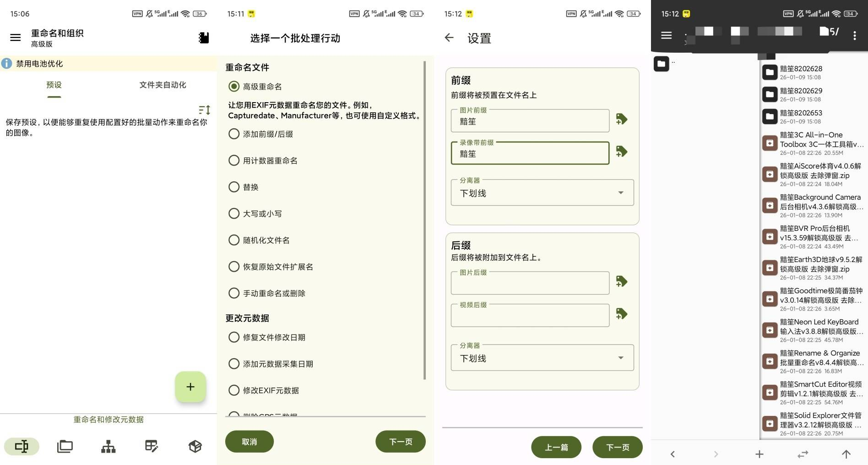The width and height of the screenshot is (868, 465).
Task: Click the 取消 button
Action: pyautogui.click(x=250, y=442)
